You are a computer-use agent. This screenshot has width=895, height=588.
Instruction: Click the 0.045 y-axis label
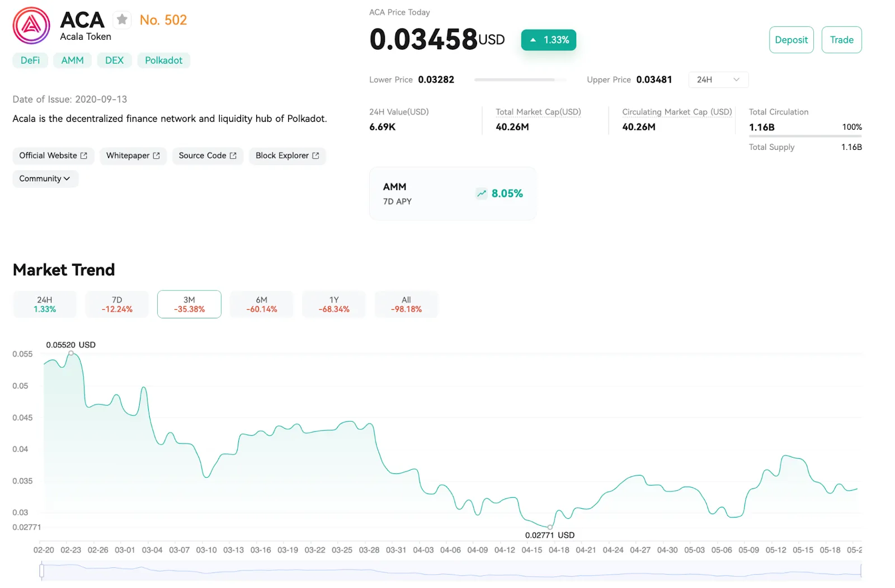(22, 417)
